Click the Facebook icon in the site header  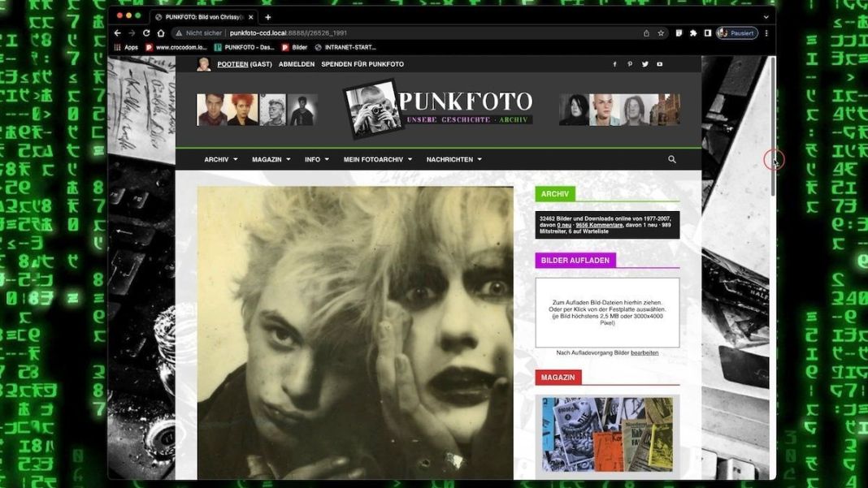(614, 64)
